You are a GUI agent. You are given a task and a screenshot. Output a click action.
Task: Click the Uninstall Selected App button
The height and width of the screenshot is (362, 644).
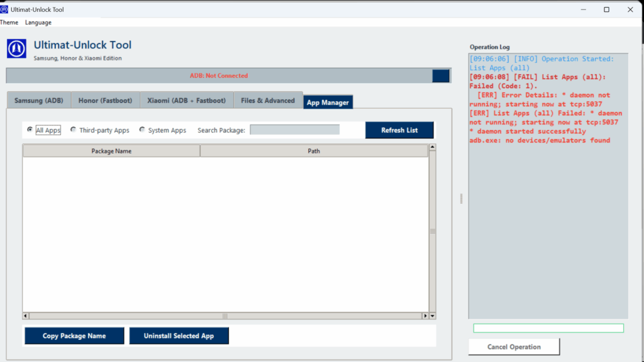[x=179, y=336]
